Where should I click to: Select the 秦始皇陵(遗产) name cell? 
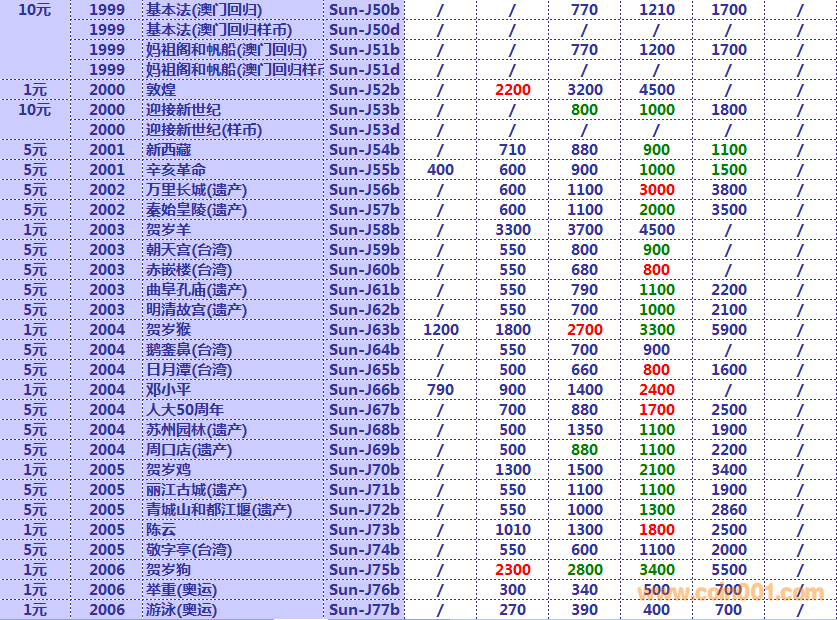coord(196,210)
